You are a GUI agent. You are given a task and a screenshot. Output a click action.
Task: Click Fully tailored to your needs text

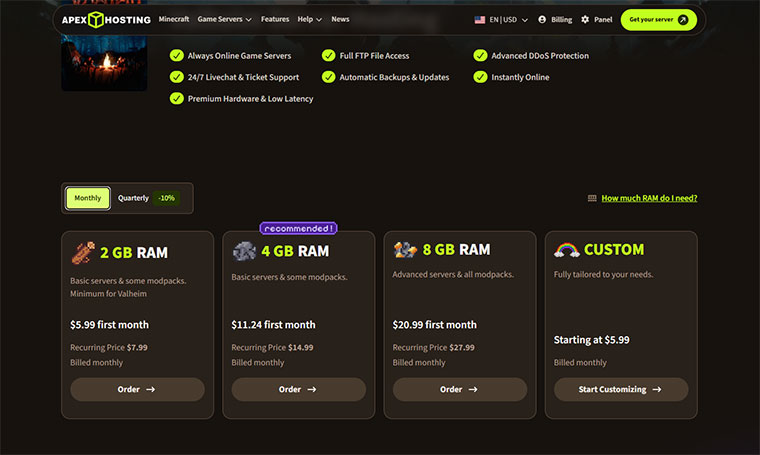coord(603,275)
